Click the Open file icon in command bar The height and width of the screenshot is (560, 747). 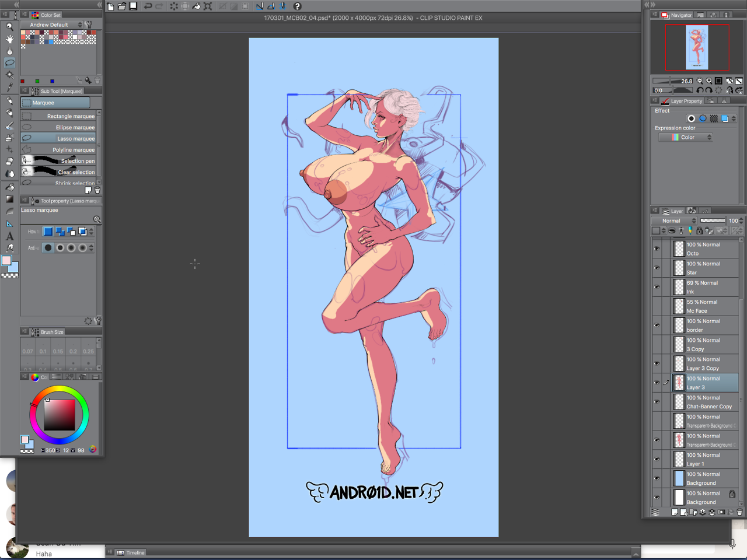click(x=122, y=6)
